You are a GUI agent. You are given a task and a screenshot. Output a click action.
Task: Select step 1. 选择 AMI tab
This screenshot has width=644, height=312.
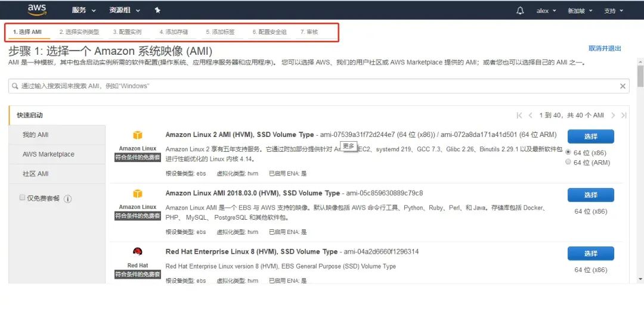click(x=27, y=32)
